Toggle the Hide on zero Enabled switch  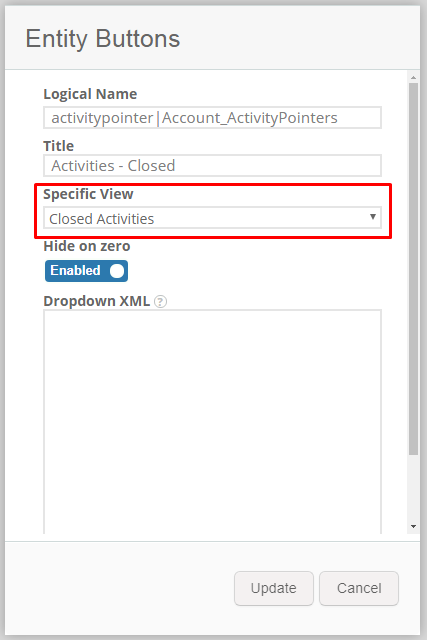click(86, 271)
